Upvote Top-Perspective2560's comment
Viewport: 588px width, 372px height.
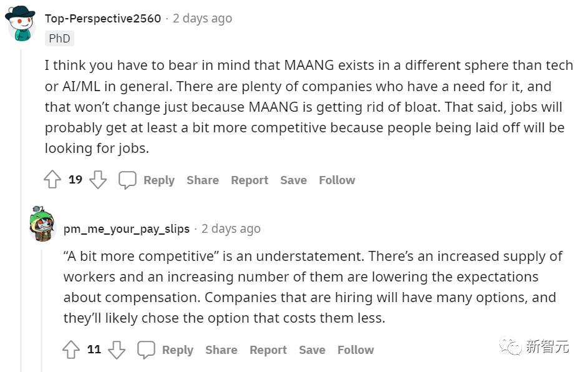[52, 180]
